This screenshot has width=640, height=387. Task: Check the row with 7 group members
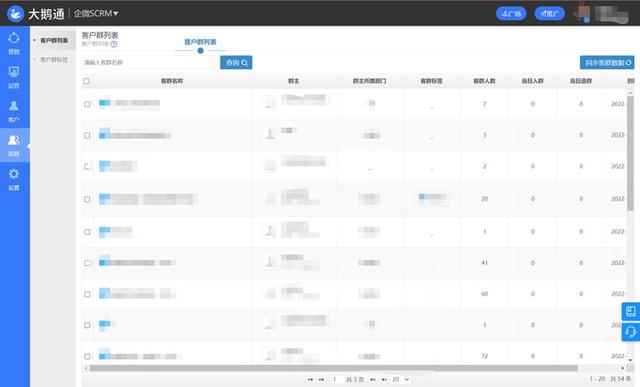click(87, 104)
